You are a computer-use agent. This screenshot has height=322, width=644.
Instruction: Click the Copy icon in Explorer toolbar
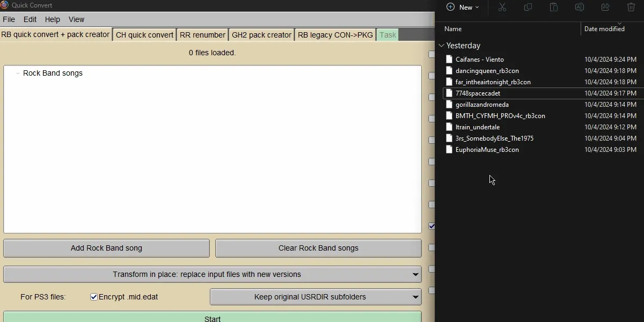pyautogui.click(x=528, y=7)
